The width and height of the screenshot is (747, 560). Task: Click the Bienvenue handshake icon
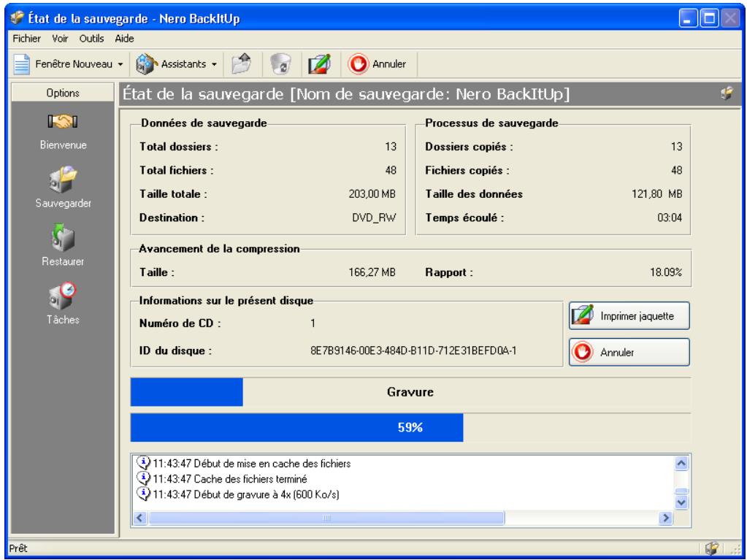[x=63, y=122]
